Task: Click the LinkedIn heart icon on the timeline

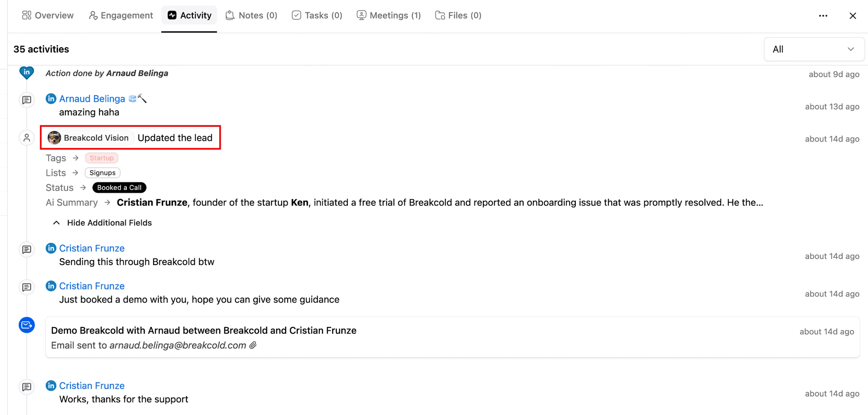Action: pos(26,72)
